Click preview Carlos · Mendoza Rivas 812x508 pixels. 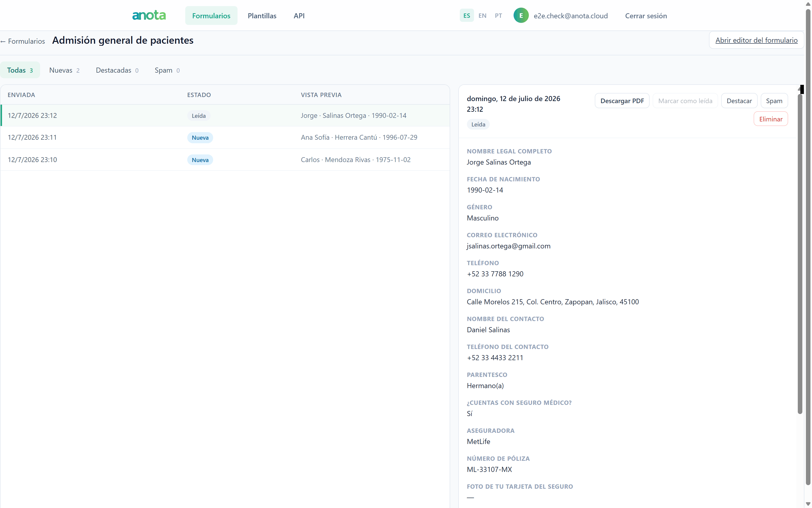(x=355, y=160)
